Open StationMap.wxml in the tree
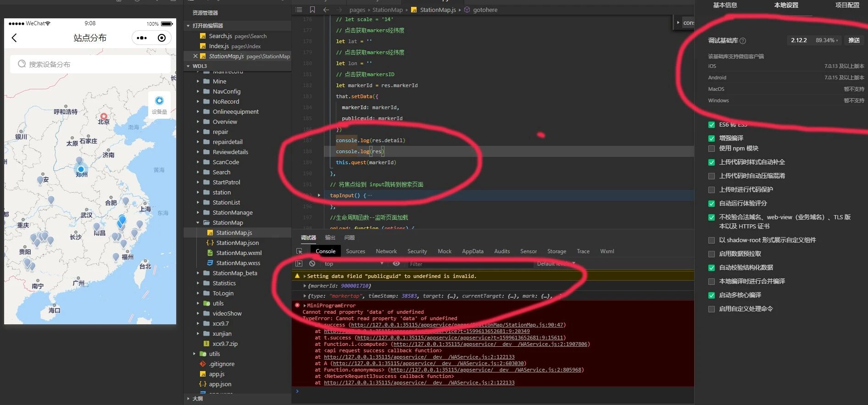868x405 pixels. pos(239,253)
